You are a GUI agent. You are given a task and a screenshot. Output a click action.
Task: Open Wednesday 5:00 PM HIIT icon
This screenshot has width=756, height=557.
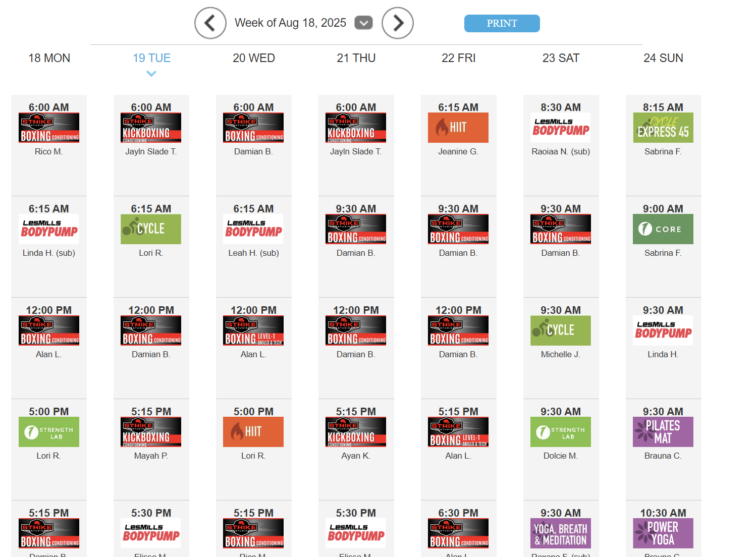253,432
